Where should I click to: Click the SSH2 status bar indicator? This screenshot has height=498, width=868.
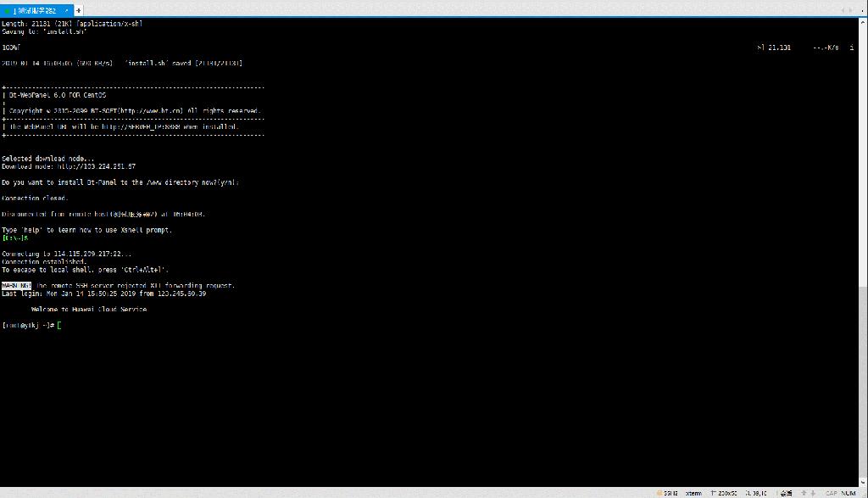pos(668,493)
